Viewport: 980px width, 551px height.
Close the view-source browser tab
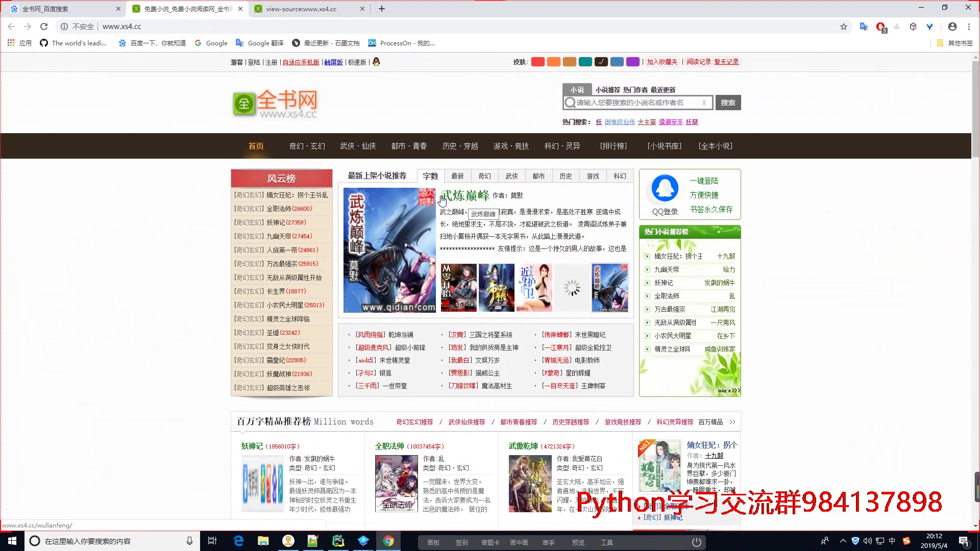362,9
